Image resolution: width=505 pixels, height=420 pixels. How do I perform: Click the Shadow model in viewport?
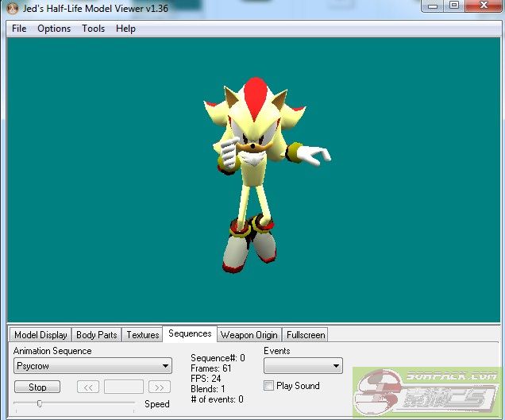point(252,175)
